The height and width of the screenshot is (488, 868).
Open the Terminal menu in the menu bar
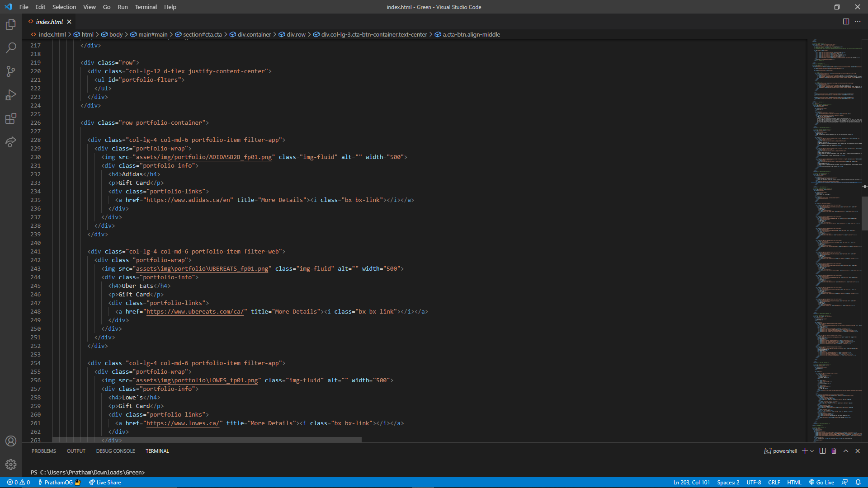click(x=146, y=7)
